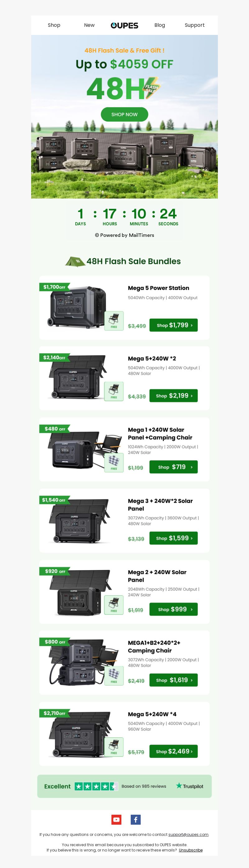Click the Unsubscribe link
249x868 pixels.
tap(191, 850)
